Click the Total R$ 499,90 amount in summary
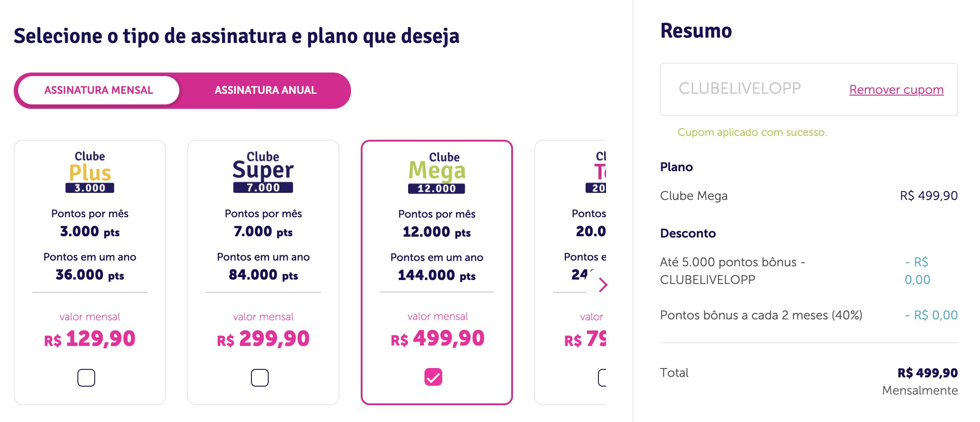 coord(927,373)
